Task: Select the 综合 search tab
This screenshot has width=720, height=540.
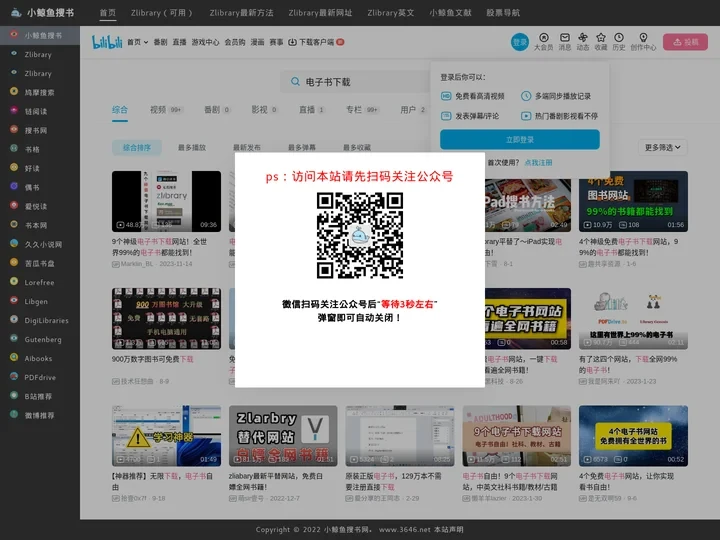Action: point(120,110)
